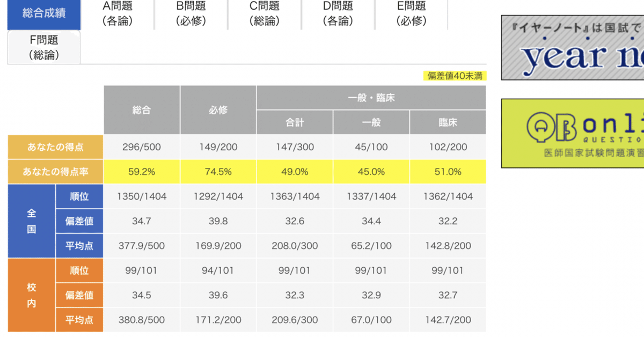Click the 一般・臨床 group header
Viewport: 644px width, 337px height.
click(x=371, y=98)
